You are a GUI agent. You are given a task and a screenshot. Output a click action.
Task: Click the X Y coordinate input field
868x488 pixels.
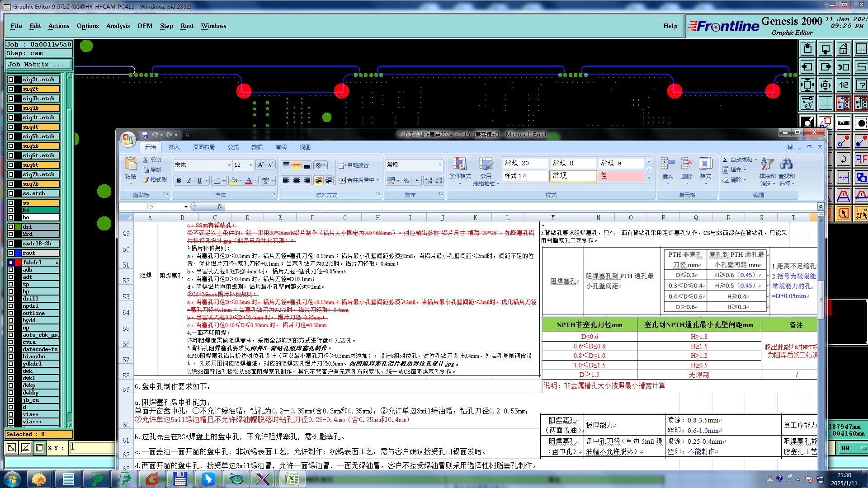[93, 448]
